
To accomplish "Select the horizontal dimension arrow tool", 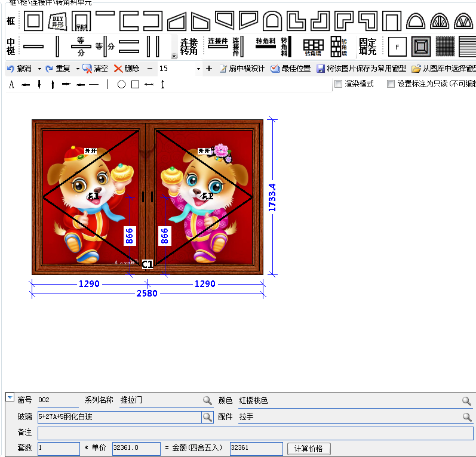I will (x=149, y=84).
